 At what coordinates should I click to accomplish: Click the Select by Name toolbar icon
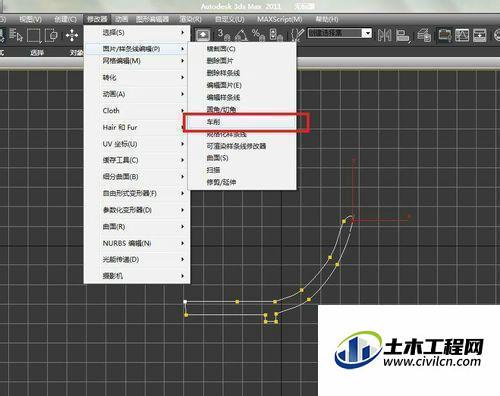[x=16, y=35]
